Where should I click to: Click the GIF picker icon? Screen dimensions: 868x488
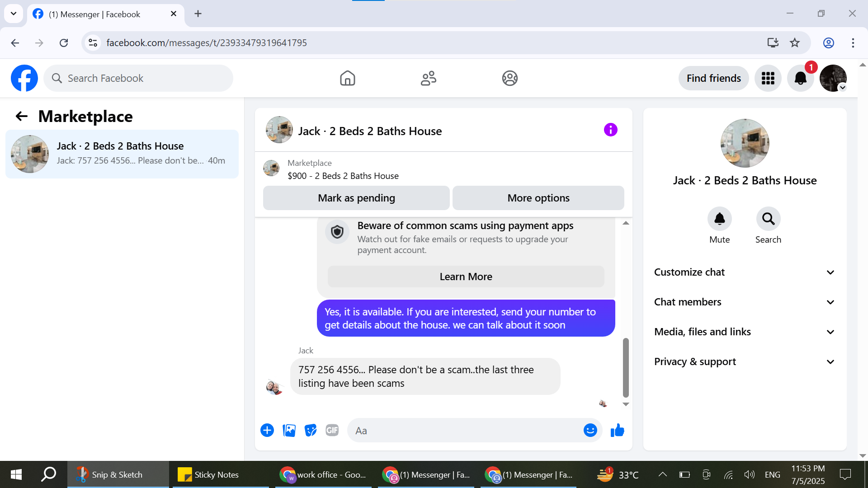pyautogui.click(x=332, y=431)
